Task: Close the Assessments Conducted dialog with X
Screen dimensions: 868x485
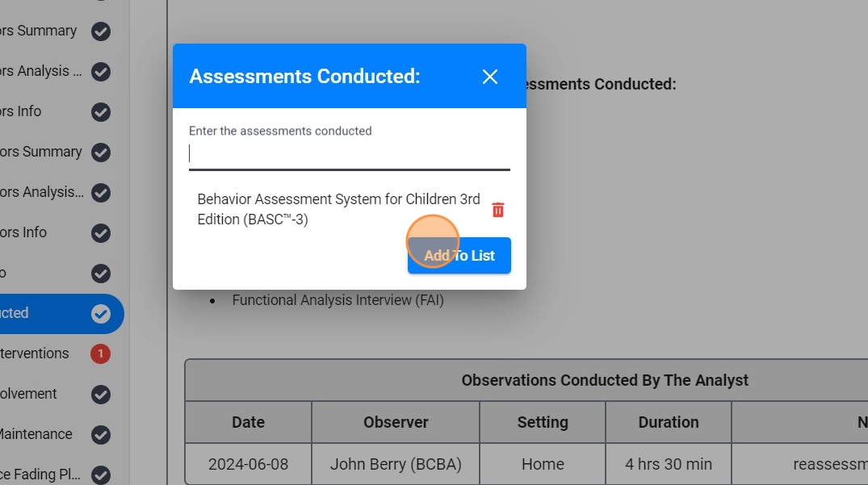Action: tap(489, 77)
